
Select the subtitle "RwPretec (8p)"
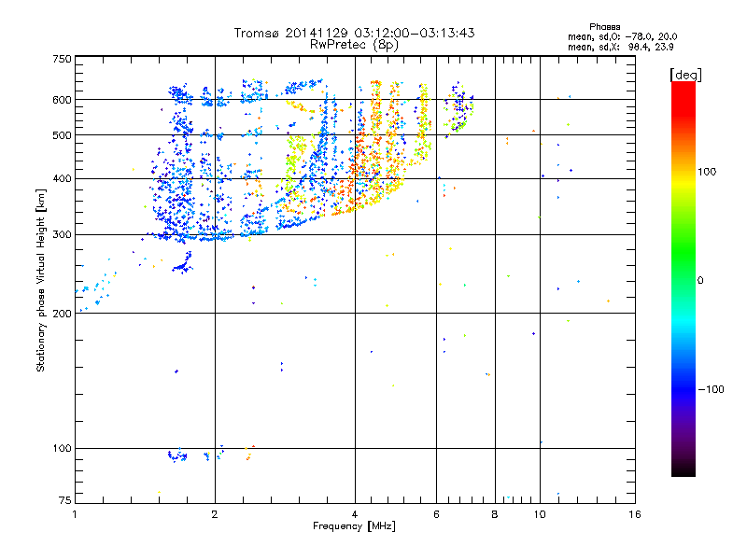coord(354,45)
